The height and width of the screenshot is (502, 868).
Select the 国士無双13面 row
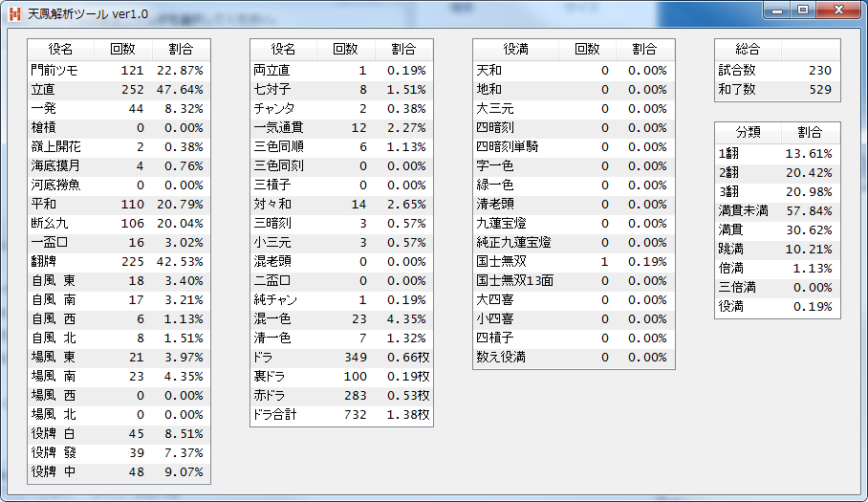point(575,280)
